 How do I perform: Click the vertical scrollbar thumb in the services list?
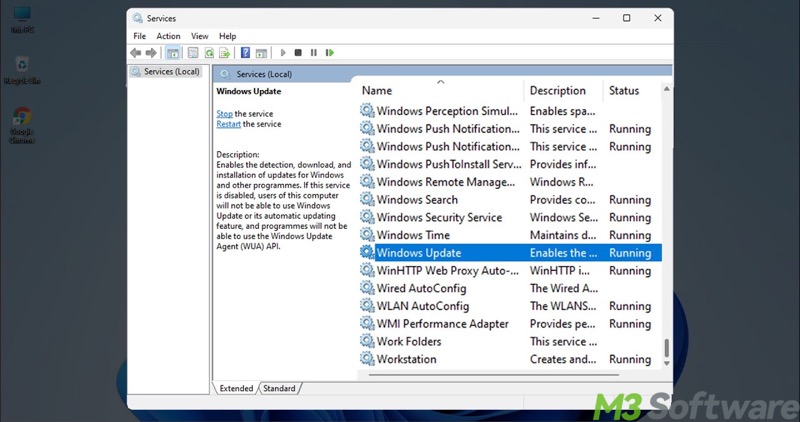pos(665,350)
